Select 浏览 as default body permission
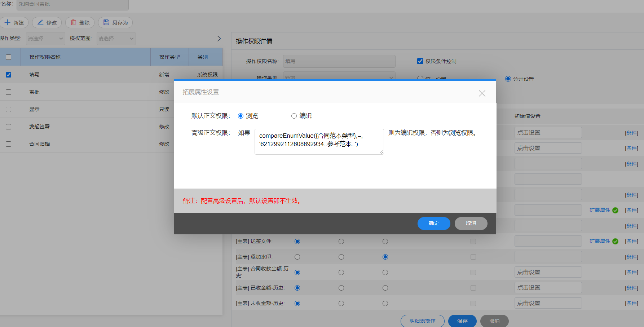The height and width of the screenshot is (327, 644). [241, 116]
